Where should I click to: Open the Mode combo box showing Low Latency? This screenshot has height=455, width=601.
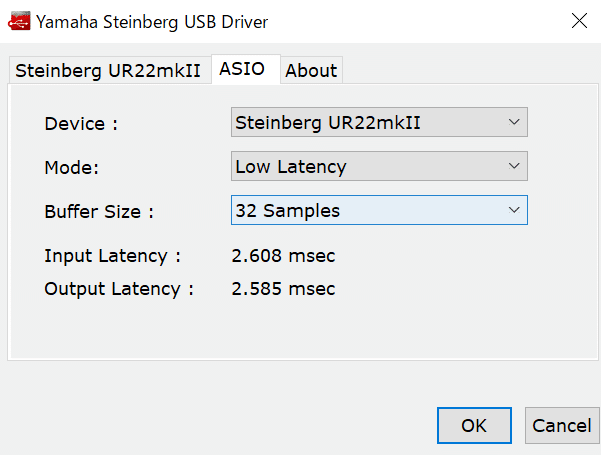(379, 166)
